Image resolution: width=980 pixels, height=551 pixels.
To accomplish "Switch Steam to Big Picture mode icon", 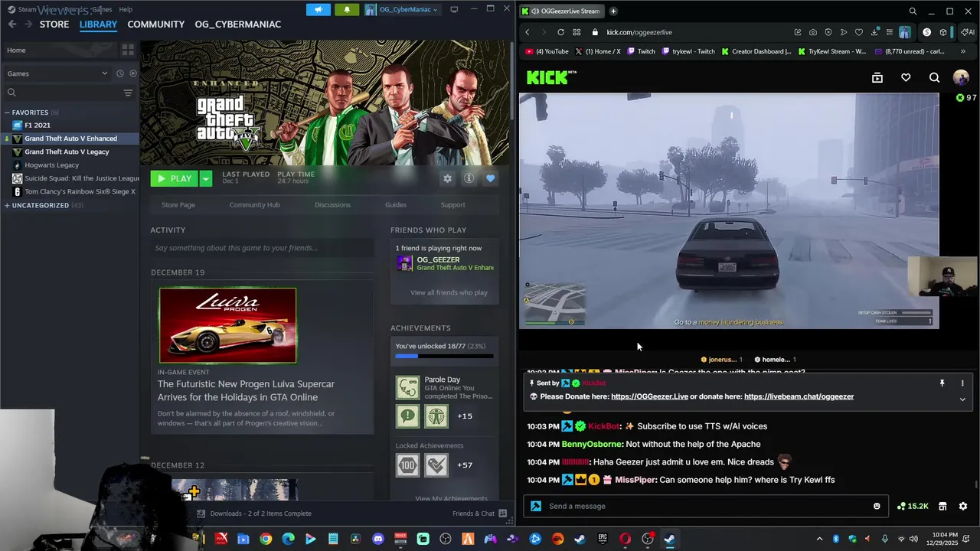I will [x=454, y=9].
